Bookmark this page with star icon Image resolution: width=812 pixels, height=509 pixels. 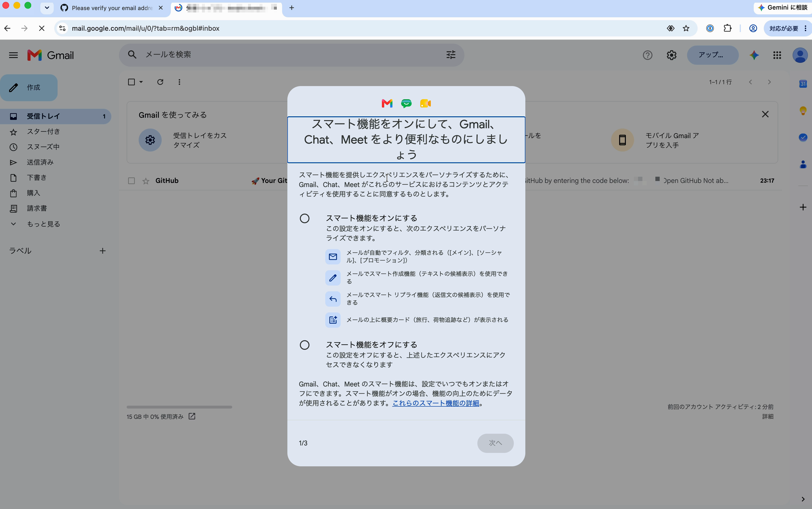point(686,28)
